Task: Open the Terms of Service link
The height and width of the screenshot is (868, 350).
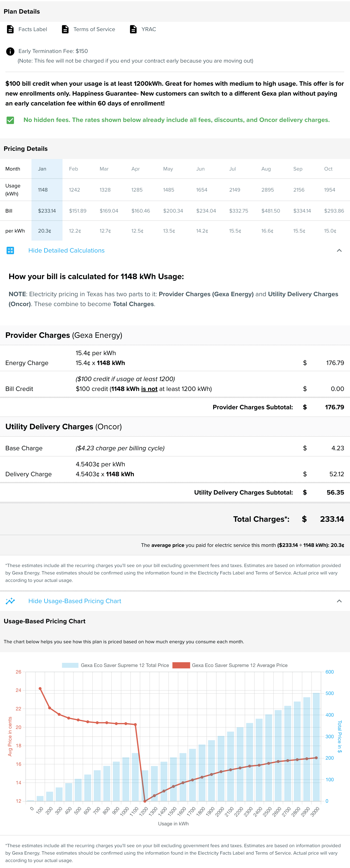Action: pyautogui.click(x=94, y=29)
